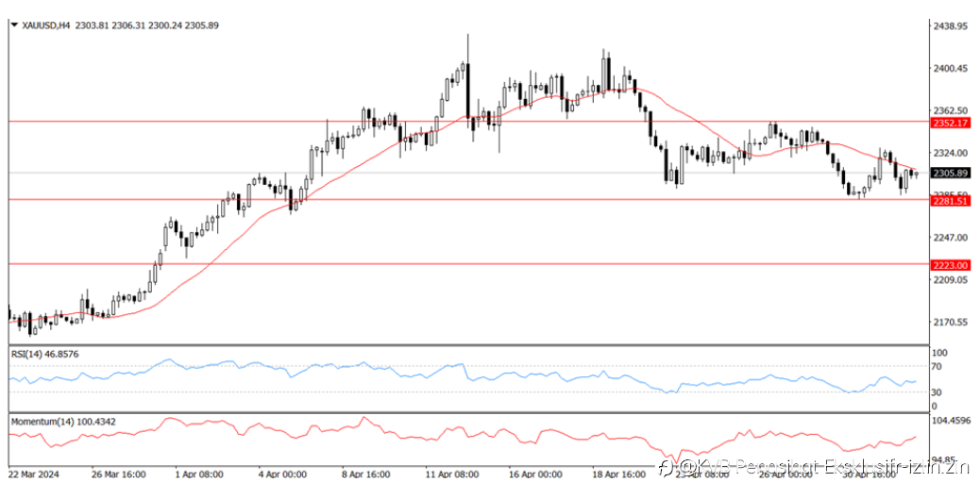This screenshot has width=980, height=499.
Task: Click the RSI scale value 30
Action: pyautogui.click(x=937, y=392)
